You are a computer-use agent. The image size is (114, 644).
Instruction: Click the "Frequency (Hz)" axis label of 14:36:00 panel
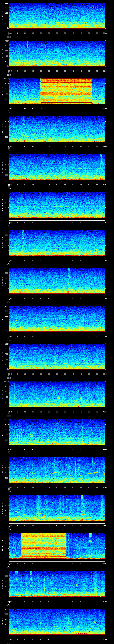coord(3,281)
